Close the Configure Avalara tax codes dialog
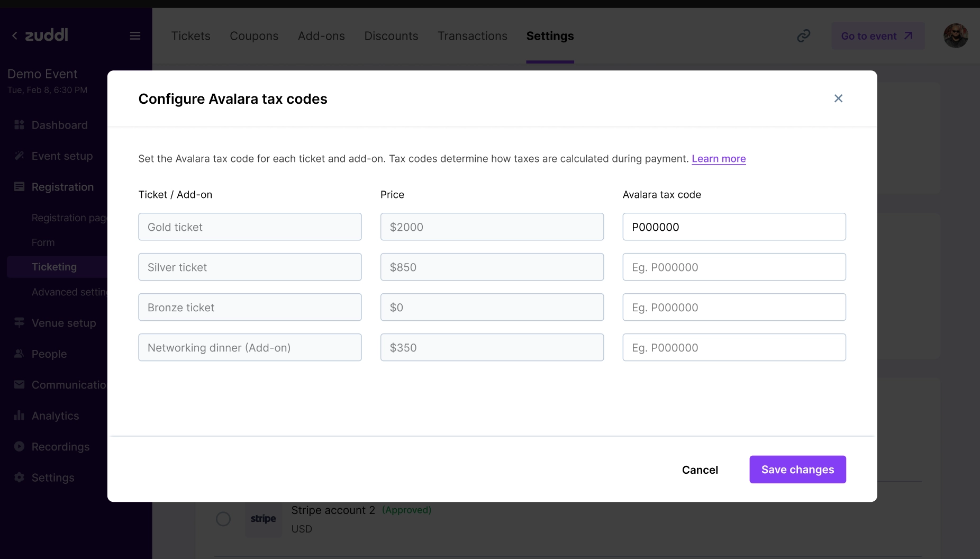 (838, 98)
